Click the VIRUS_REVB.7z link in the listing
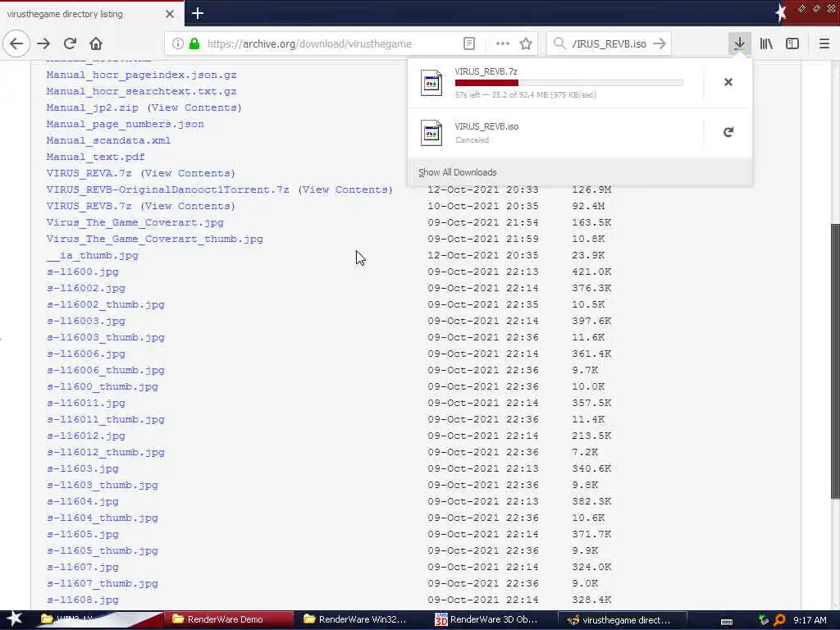The width and height of the screenshot is (840, 630). tap(89, 206)
